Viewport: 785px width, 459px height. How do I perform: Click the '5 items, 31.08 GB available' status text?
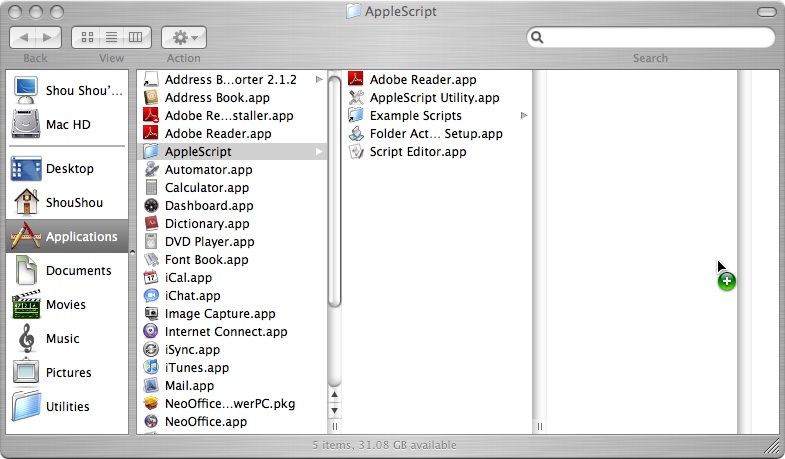384,445
